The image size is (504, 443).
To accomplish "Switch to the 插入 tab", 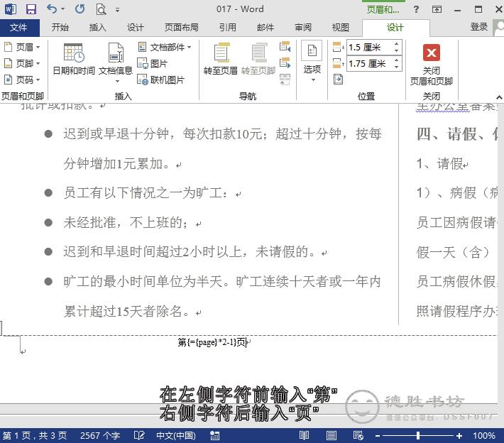I will (98, 28).
